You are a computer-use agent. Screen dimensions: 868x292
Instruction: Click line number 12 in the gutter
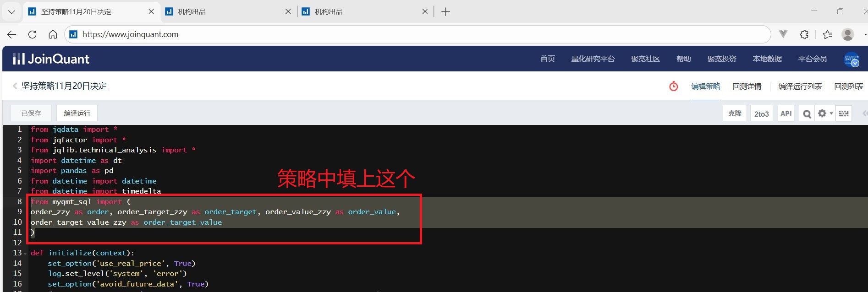pyautogui.click(x=17, y=243)
